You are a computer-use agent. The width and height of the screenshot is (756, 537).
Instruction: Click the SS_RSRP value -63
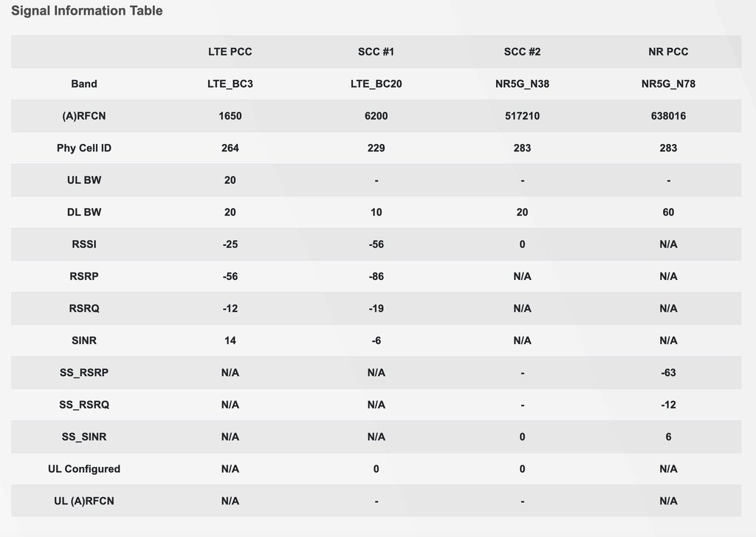[x=668, y=372]
